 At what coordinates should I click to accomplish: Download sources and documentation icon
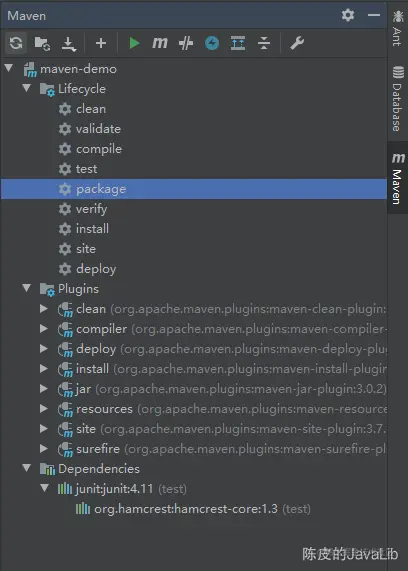coord(68,43)
